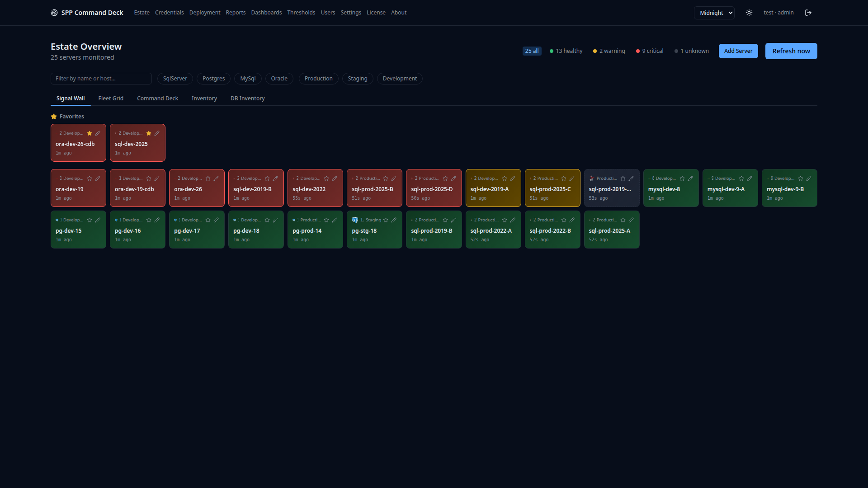This screenshot has height=488, width=868.
Task: Star the ora-dev-19 server card
Action: (x=90, y=178)
